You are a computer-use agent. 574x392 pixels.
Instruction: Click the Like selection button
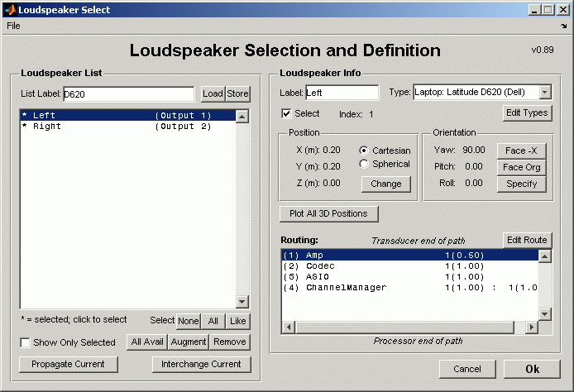click(238, 321)
